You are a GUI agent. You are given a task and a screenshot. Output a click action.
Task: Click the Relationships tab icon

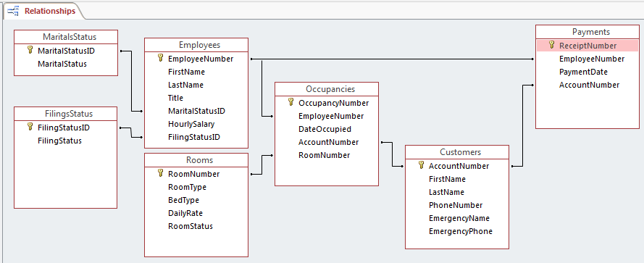pos(14,11)
